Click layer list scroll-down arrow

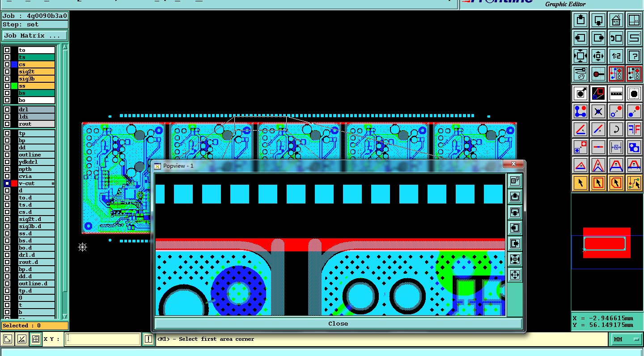65,316
